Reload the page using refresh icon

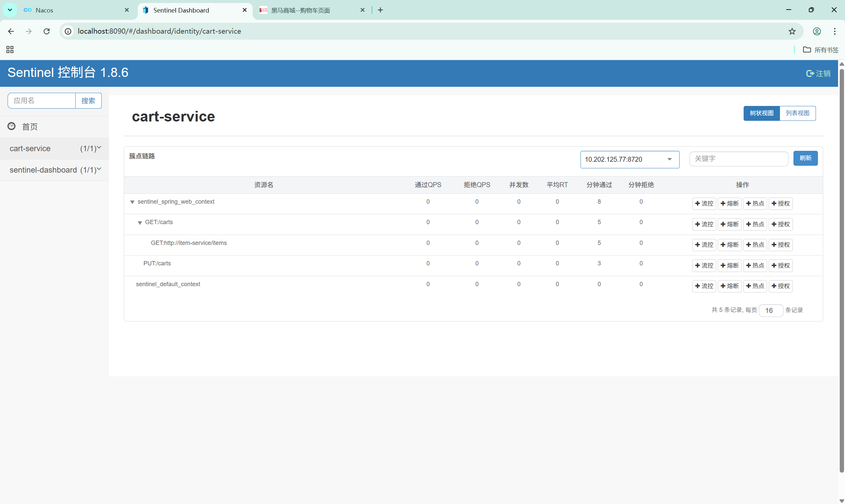47,31
